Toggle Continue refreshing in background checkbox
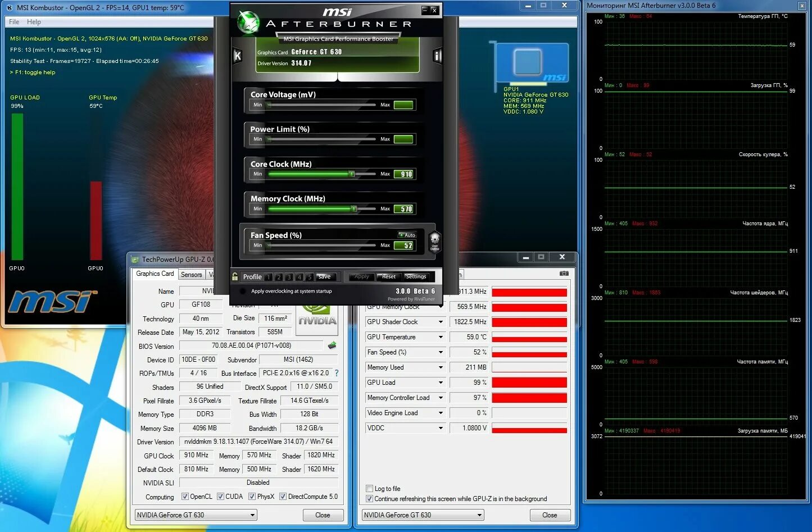The height and width of the screenshot is (532, 812). 369,499
